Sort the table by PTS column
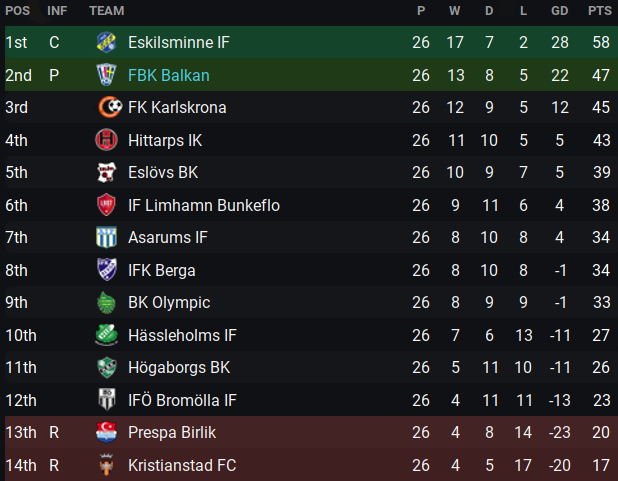 coord(600,11)
